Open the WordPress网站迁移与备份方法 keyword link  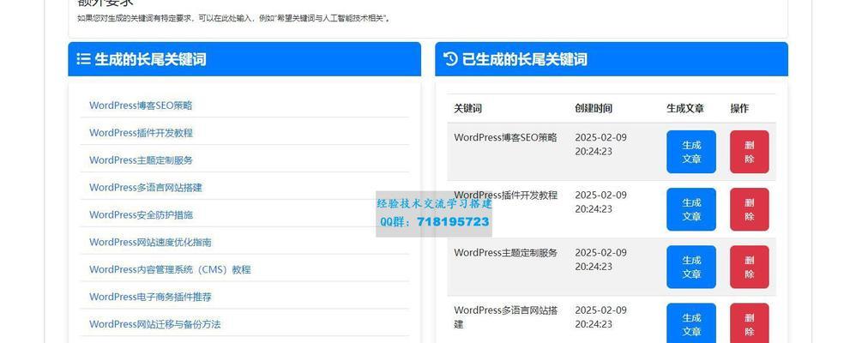tap(155, 324)
